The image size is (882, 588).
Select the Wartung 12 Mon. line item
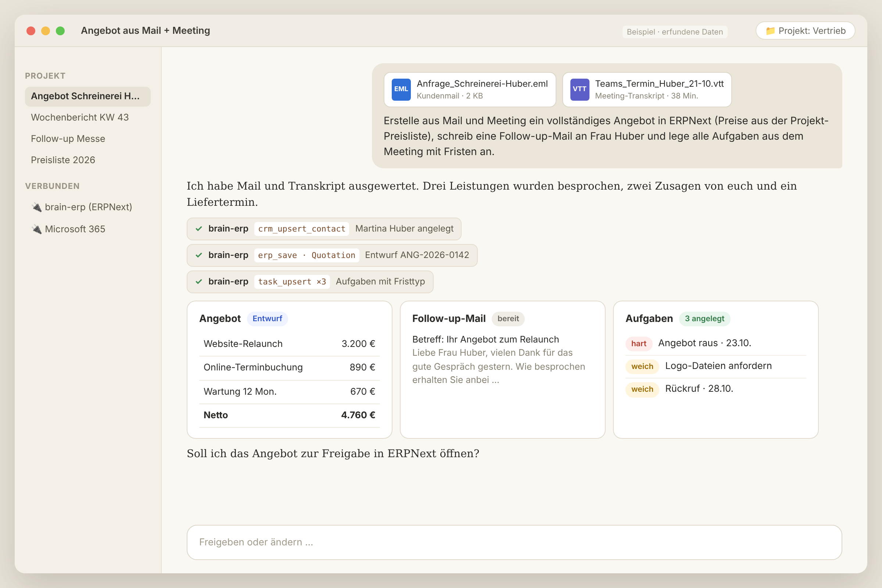tap(289, 391)
